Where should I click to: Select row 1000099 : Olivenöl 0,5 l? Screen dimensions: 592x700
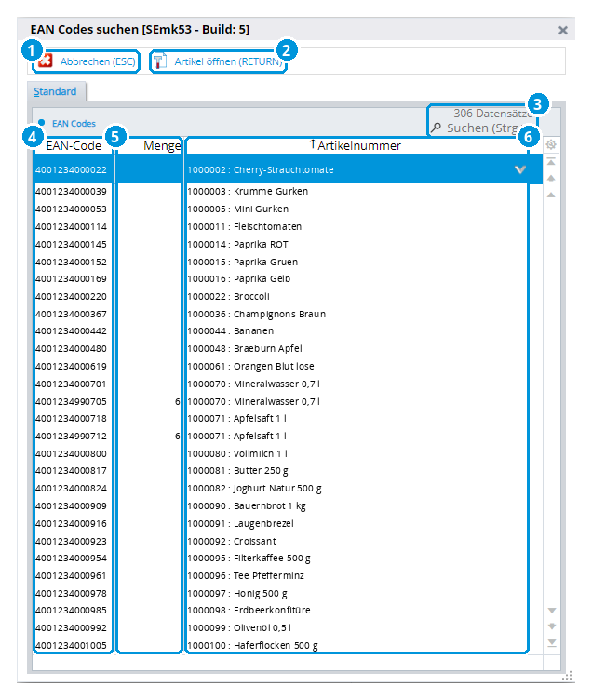288,627
